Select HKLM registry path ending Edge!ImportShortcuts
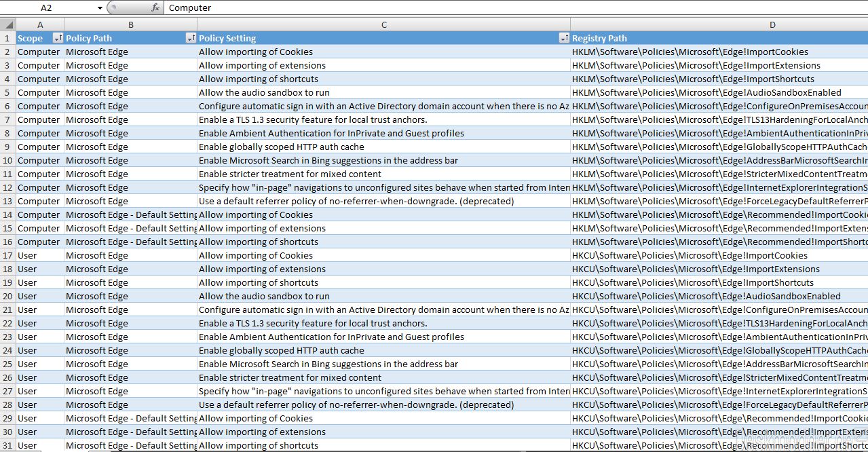The image size is (868, 452). click(719, 79)
